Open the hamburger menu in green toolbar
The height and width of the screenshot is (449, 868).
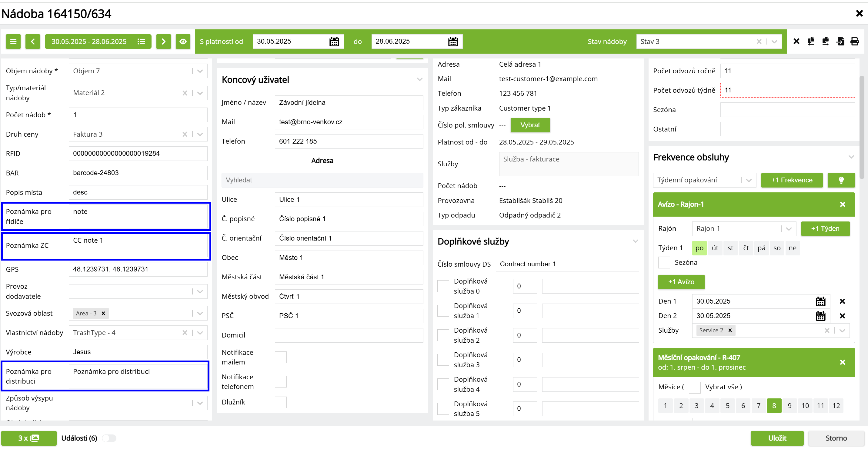(x=13, y=42)
